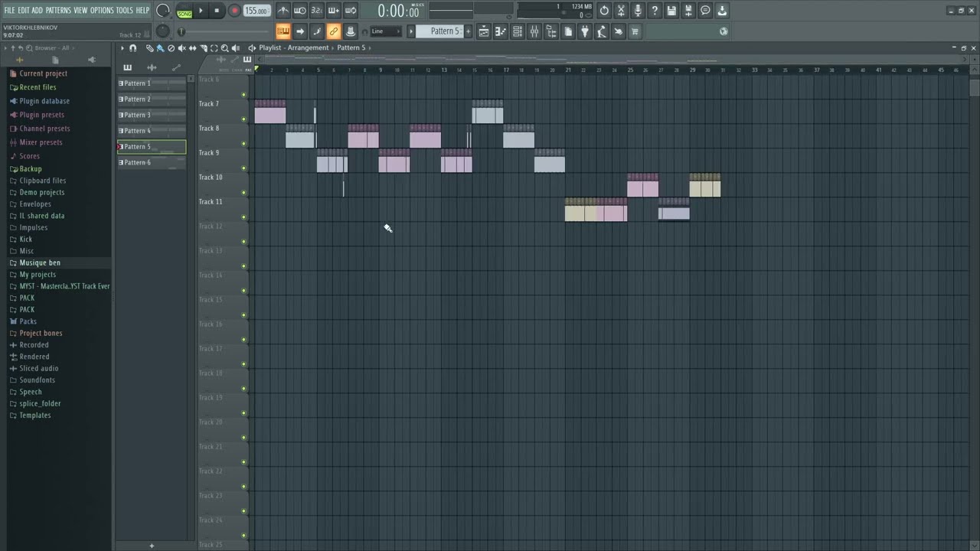
Task: Open the Mixer view
Action: click(534, 31)
